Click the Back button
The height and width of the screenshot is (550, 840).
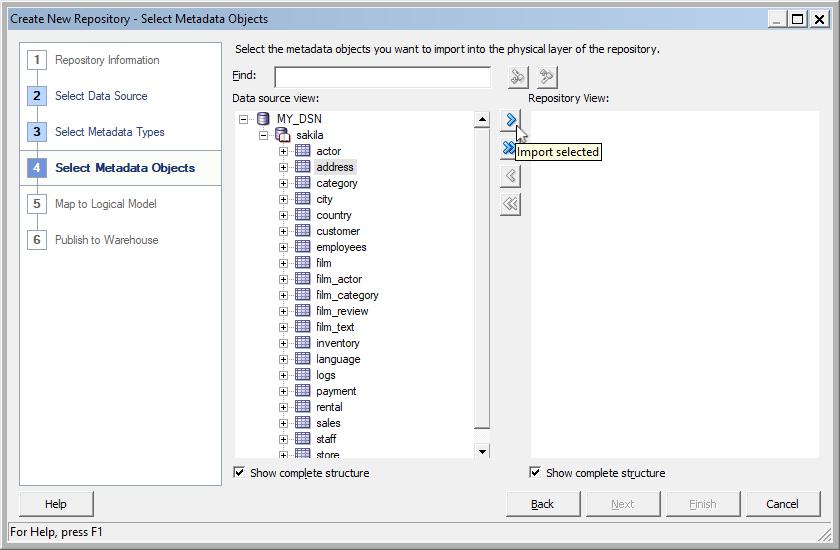pos(543,504)
